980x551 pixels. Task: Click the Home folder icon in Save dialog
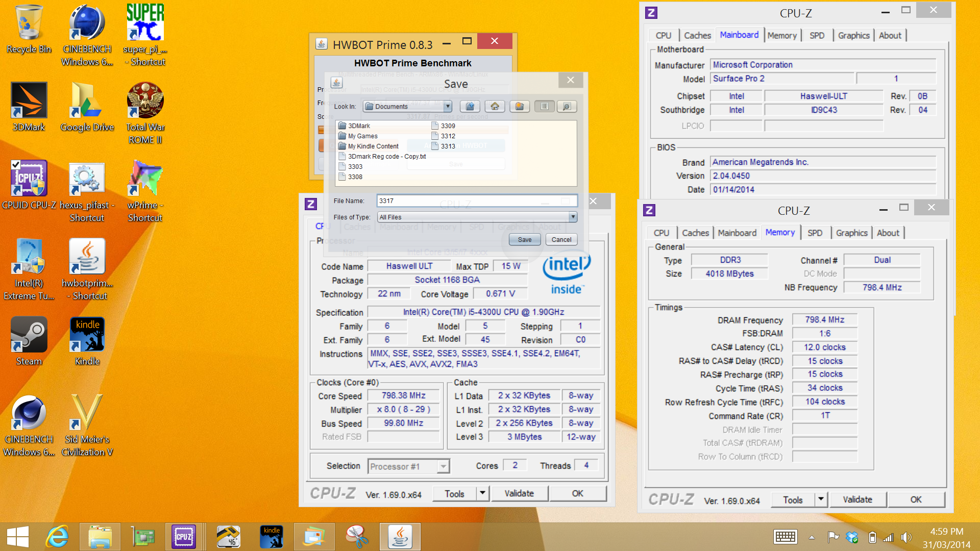click(495, 106)
